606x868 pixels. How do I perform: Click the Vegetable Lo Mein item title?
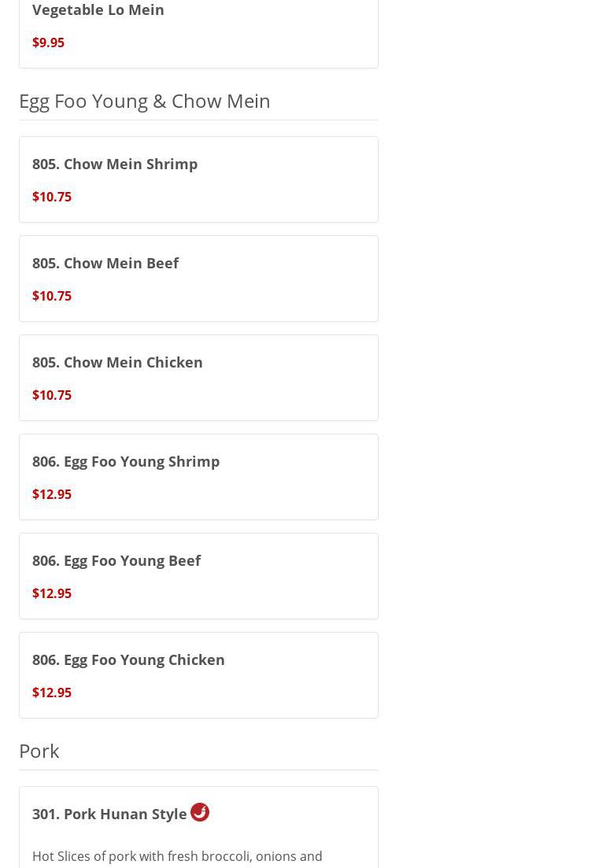(x=98, y=10)
